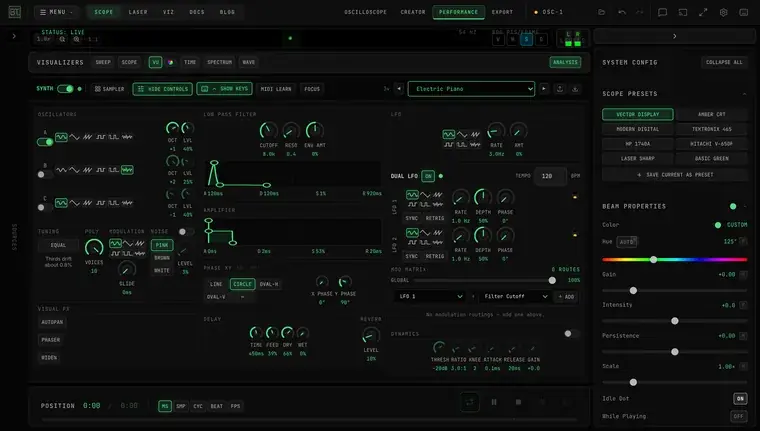Open the DOCS tab
The image size is (760, 431).
pyautogui.click(x=197, y=12)
